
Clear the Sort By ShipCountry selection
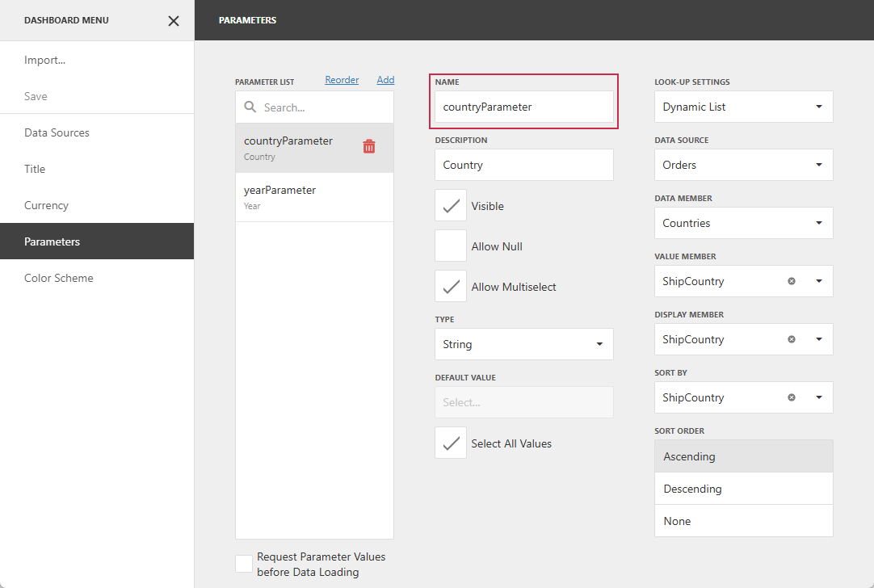click(791, 397)
